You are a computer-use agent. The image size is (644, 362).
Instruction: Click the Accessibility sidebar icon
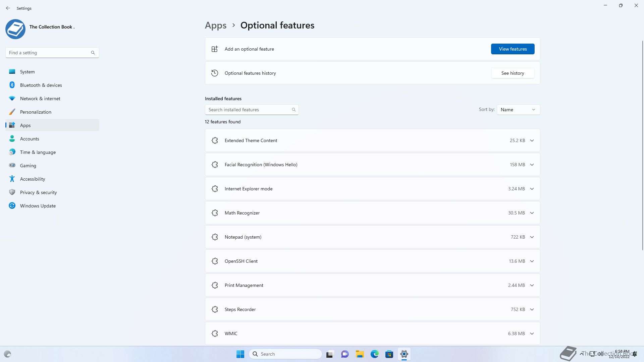[12, 179]
